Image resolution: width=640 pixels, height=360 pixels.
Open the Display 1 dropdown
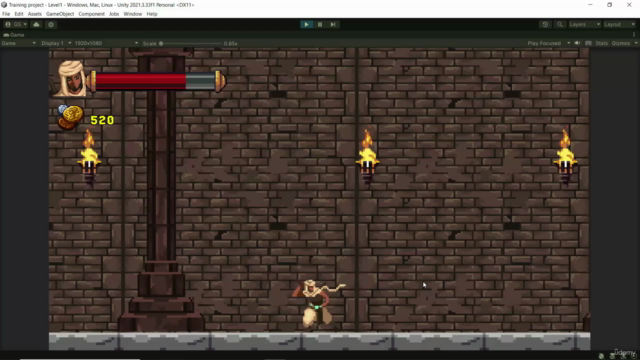56,43
